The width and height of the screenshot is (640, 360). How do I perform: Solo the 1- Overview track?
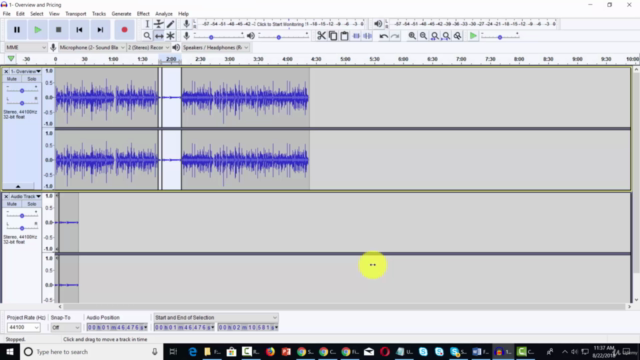pyautogui.click(x=31, y=79)
